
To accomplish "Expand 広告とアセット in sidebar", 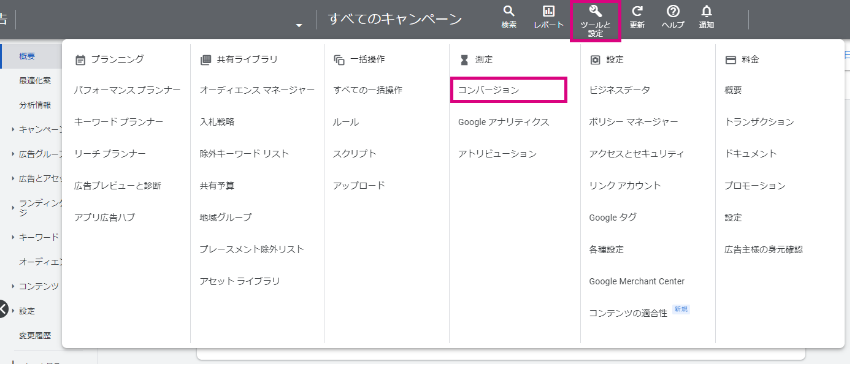I will click(x=13, y=178).
